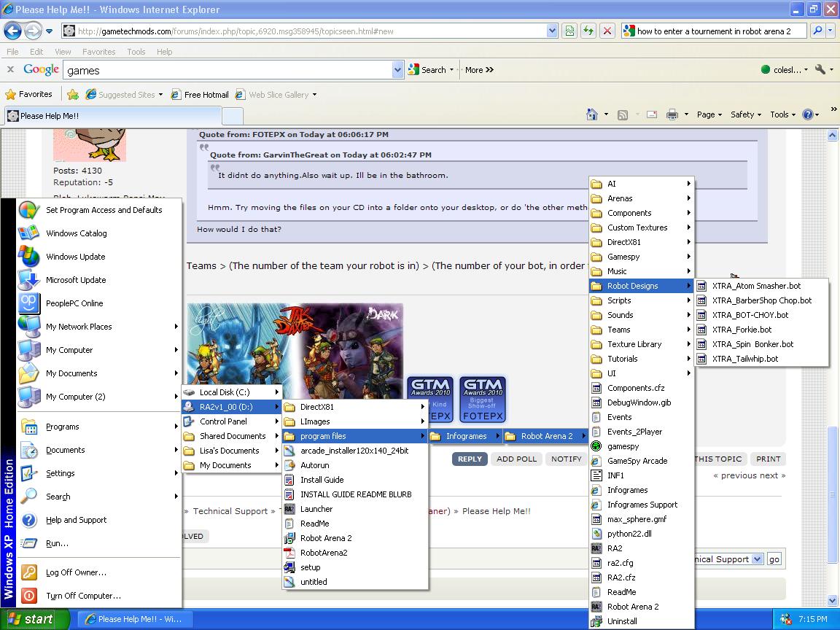The height and width of the screenshot is (630, 840).
Task: Open the Home page icon
Action: click(592, 114)
